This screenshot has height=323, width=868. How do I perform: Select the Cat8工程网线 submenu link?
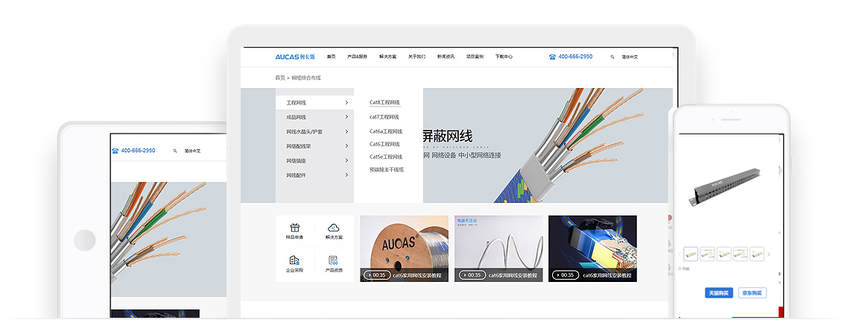coord(384,102)
